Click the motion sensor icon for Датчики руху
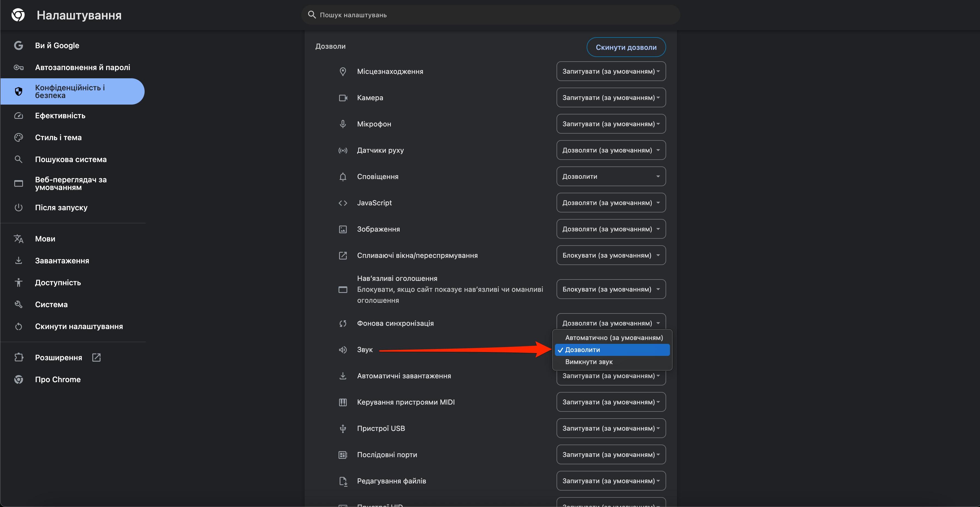This screenshot has width=980, height=507. tap(343, 150)
